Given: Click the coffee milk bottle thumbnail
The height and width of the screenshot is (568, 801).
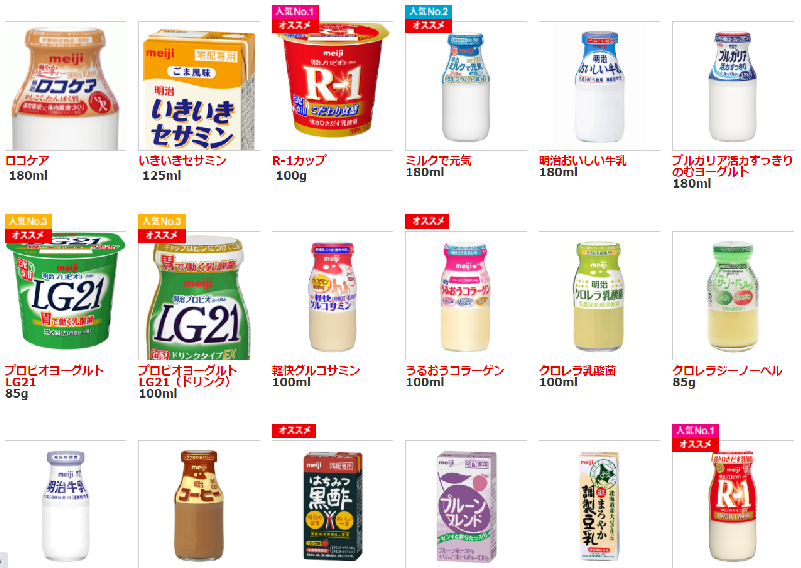Looking at the screenshot, I should (x=199, y=506).
